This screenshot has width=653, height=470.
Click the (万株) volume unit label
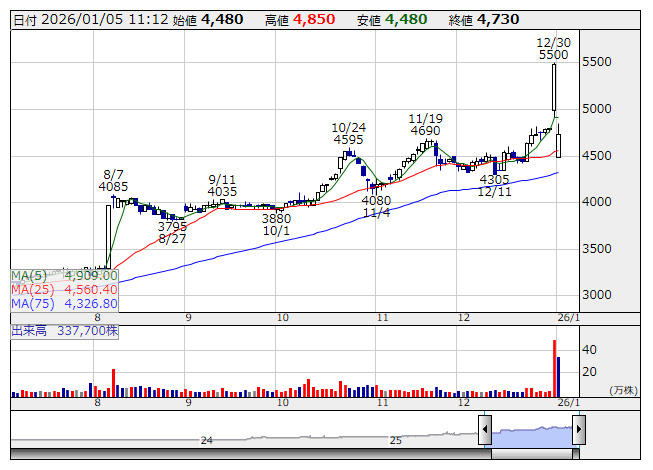[623, 390]
